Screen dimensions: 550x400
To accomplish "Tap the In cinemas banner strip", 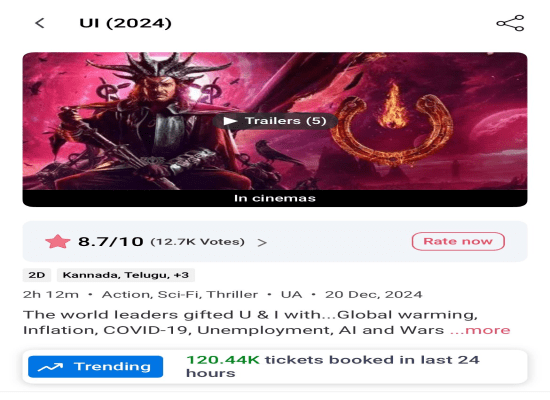I will (x=275, y=198).
